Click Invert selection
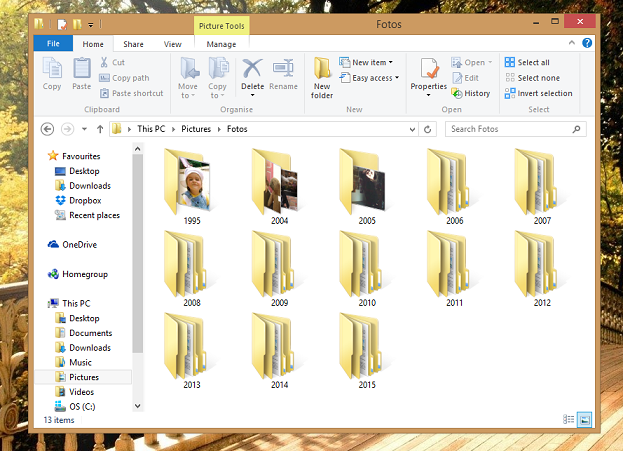Viewport: 623px width, 451px height. point(539,93)
